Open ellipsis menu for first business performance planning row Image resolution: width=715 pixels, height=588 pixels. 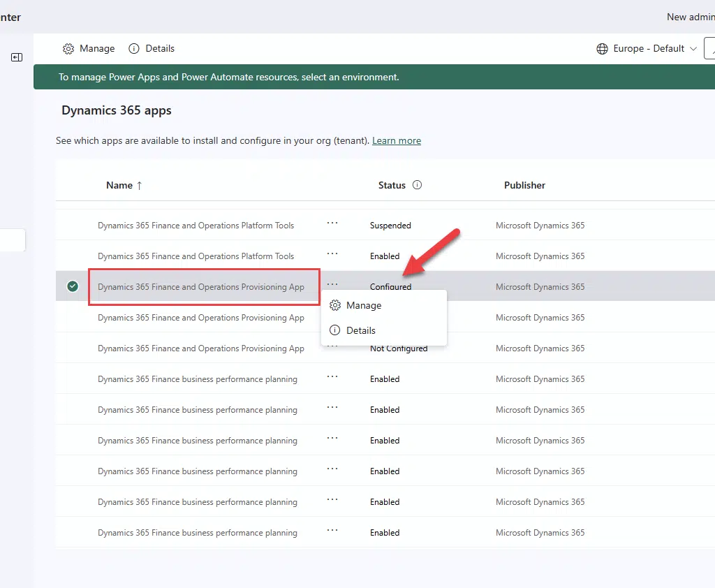[332, 377]
